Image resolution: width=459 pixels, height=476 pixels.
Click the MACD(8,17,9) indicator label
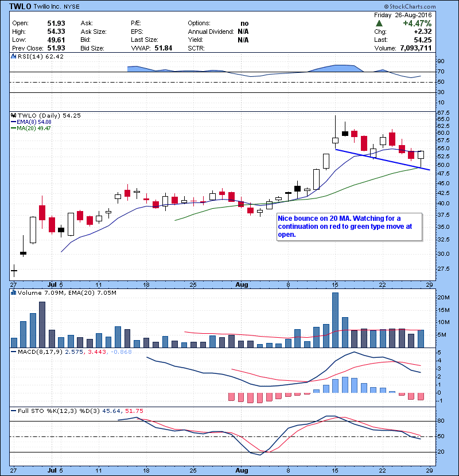coord(40,352)
